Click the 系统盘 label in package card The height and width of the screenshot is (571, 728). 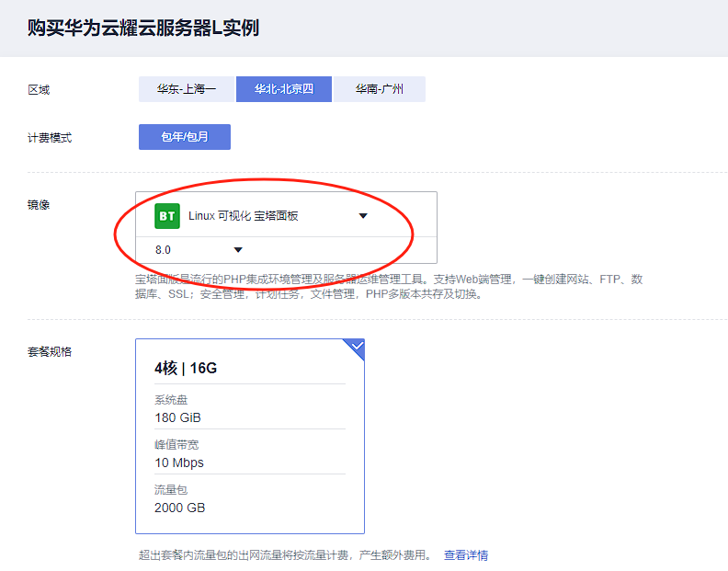pos(171,400)
